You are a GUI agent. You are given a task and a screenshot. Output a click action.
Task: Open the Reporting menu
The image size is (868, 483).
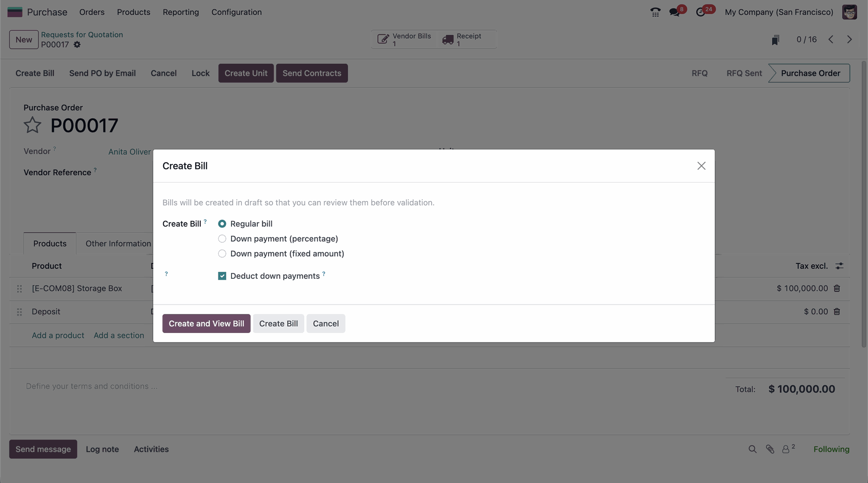181,12
